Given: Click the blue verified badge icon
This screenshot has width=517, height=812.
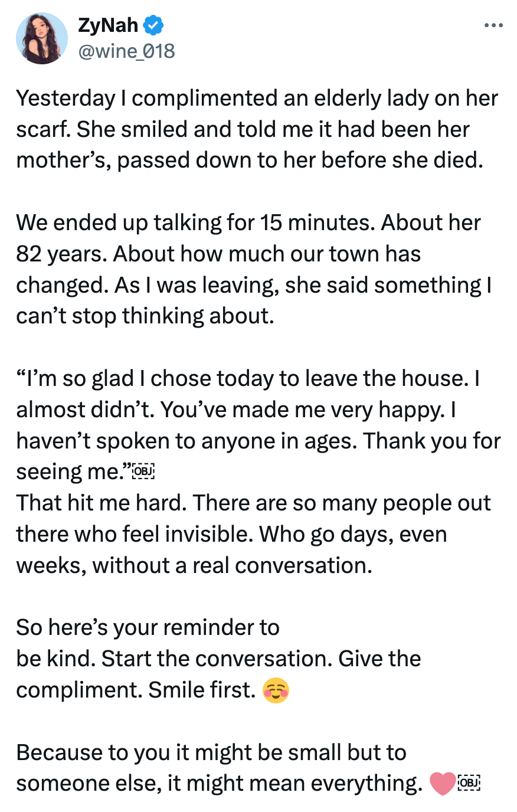Looking at the screenshot, I should click(x=153, y=25).
